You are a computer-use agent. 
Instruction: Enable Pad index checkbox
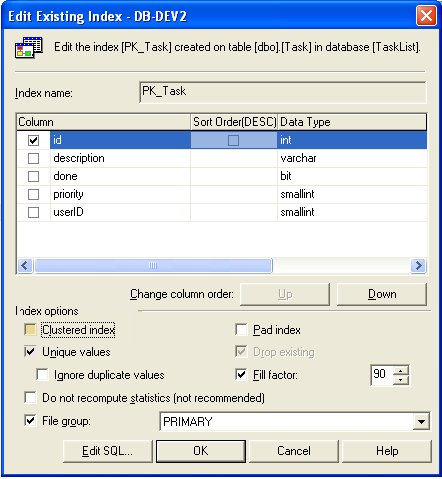click(241, 330)
